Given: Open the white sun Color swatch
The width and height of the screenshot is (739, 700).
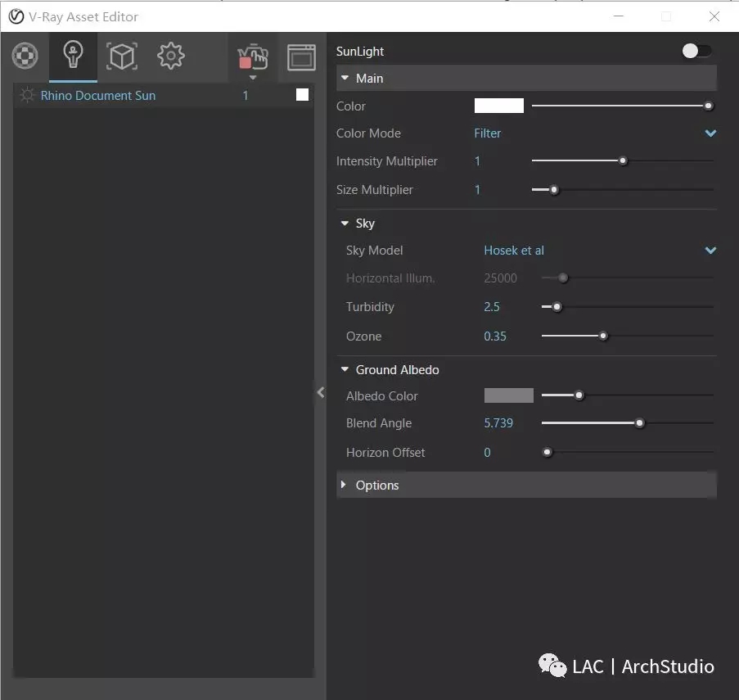Looking at the screenshot, I should [498, 106].
